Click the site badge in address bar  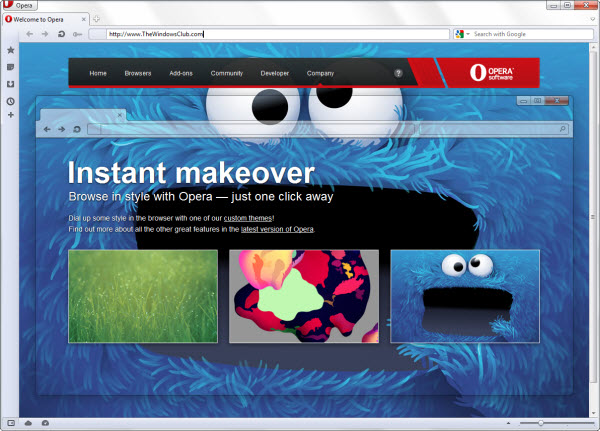click(x=97, y=34)
